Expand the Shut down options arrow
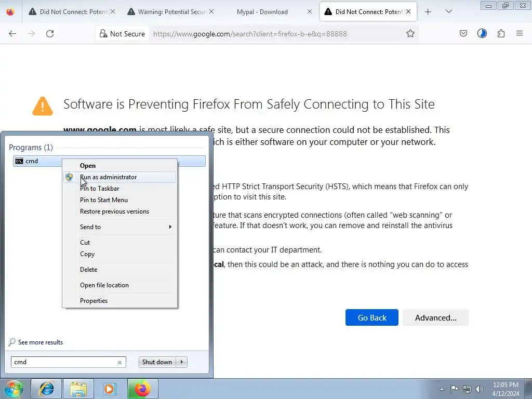This screenshot has height=399, width=532. [182, 362]
